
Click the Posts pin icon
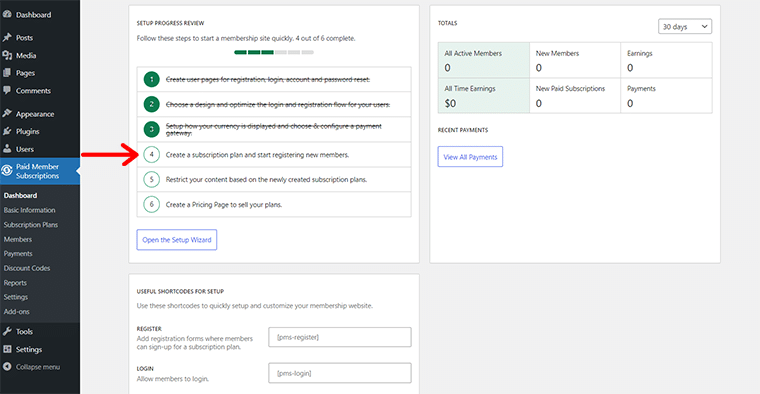pyautogui.click(x=7, y=37)
